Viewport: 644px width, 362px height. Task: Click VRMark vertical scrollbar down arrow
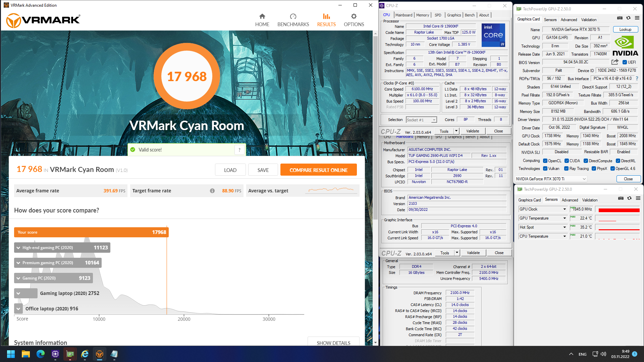pos(375,343)
